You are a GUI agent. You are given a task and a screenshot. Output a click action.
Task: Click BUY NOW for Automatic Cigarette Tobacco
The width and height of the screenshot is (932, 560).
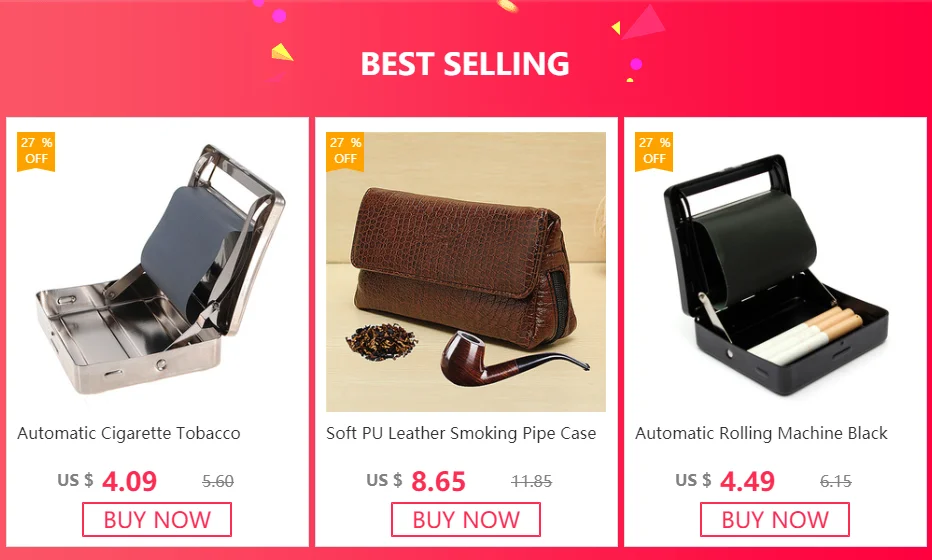click(x=157, y=520)
